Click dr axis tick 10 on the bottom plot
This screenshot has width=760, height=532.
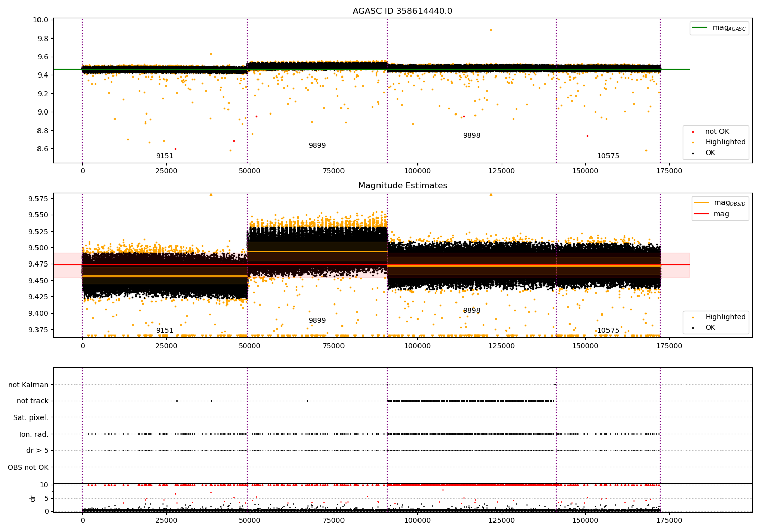click(44, 485)
